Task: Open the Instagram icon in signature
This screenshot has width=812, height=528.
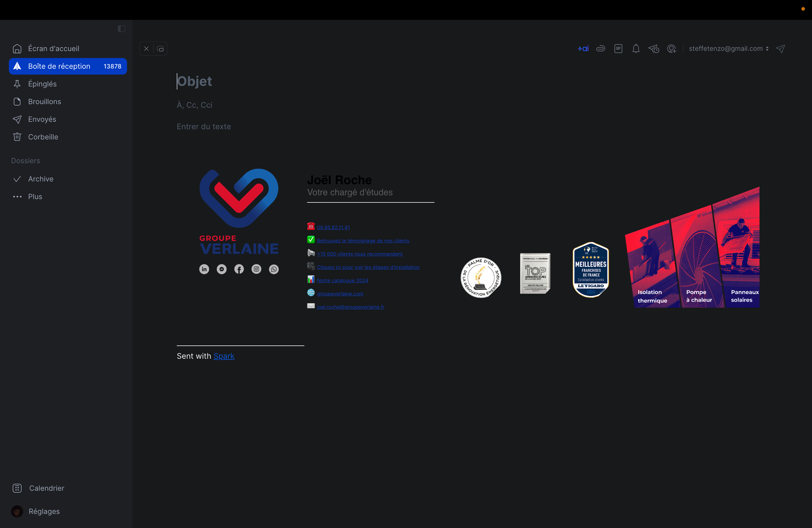Action: [x=257, y=269]
